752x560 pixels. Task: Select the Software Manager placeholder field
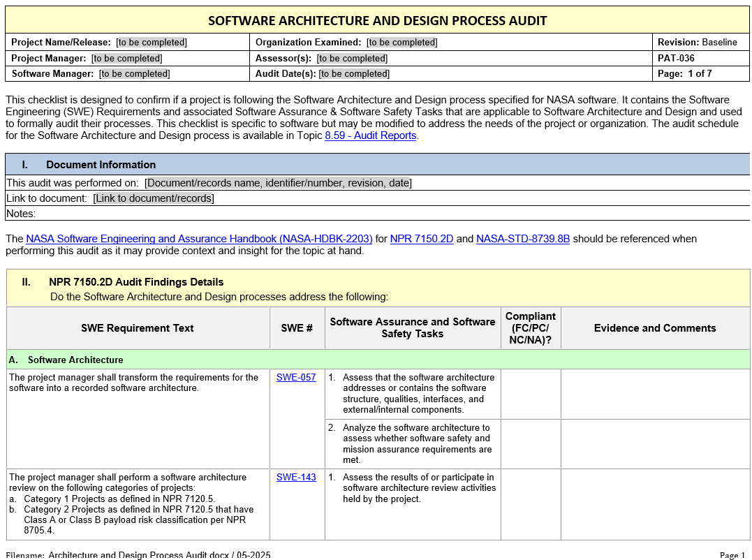[x=134, y=74]
